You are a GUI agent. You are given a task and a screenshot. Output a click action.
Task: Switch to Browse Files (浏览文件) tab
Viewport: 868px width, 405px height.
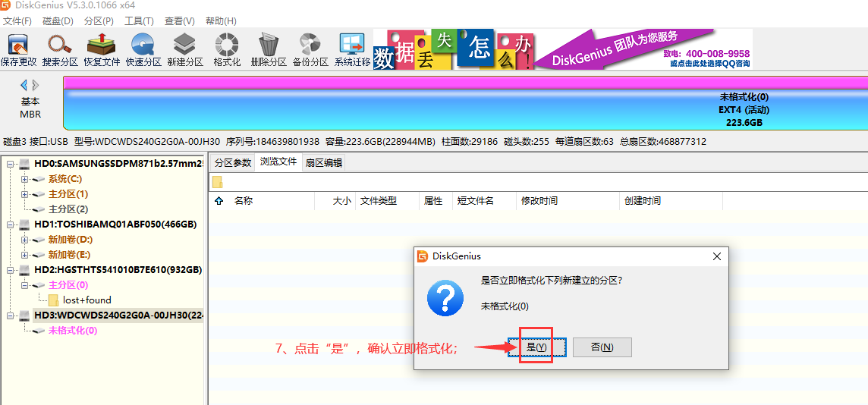click(278, 162)
